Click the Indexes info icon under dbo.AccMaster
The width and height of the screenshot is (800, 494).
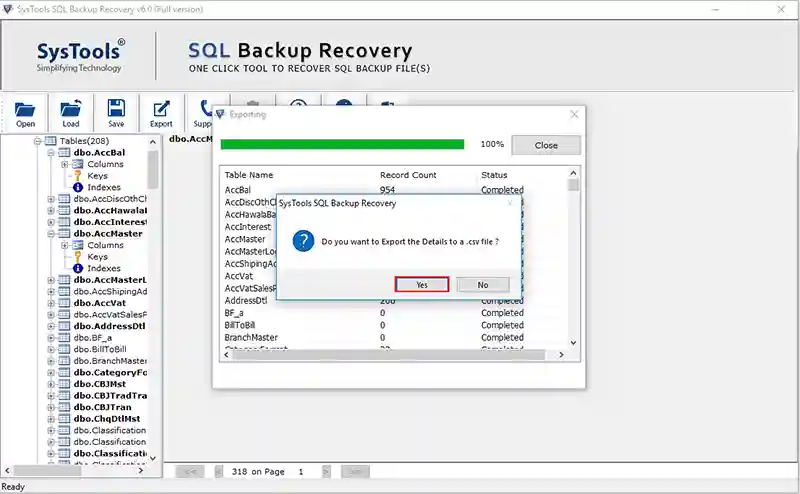click(78, 268)
